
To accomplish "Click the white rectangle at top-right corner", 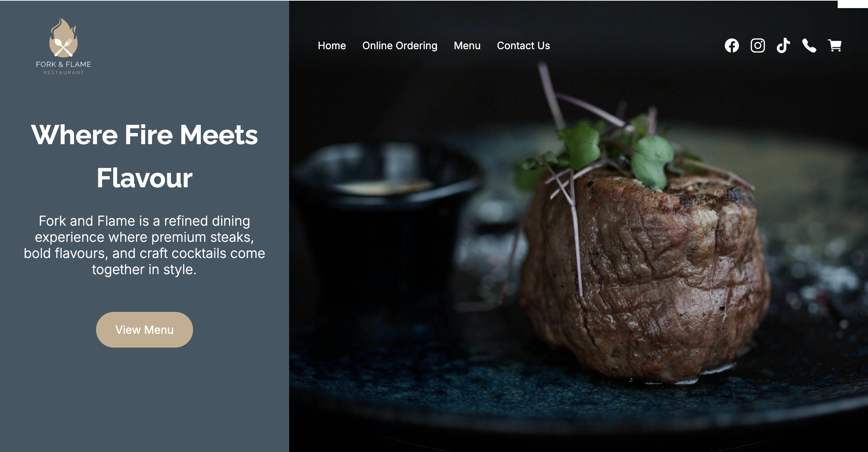I will click(x=853, y=4).
